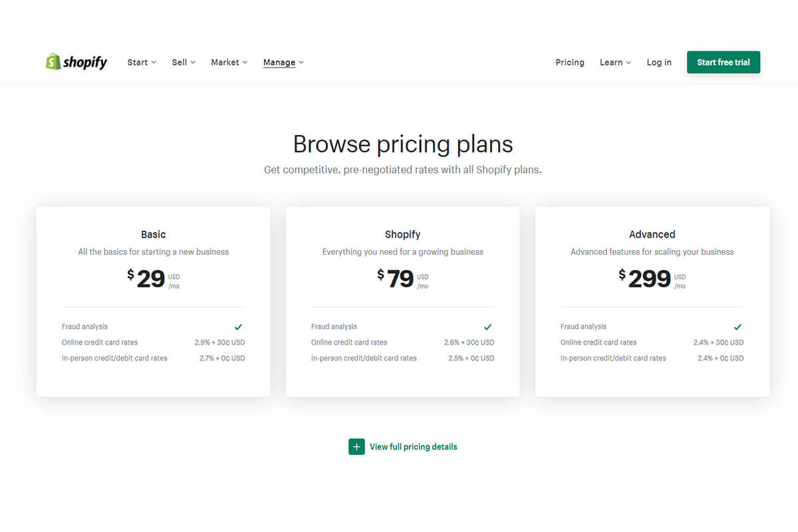The image size is (798, 532).
Task: Click the $299 Advanced plan price
Action: point(645,279)
